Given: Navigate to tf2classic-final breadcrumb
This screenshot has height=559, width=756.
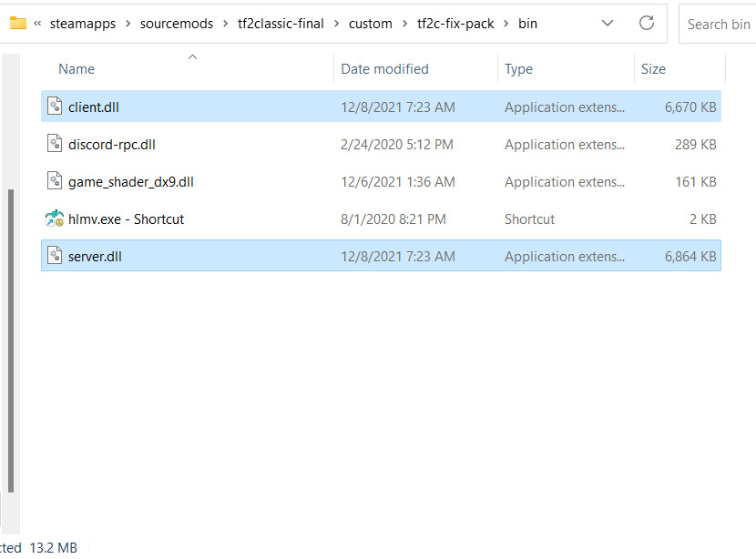Looking at the screenshot, I should point(281,24).
